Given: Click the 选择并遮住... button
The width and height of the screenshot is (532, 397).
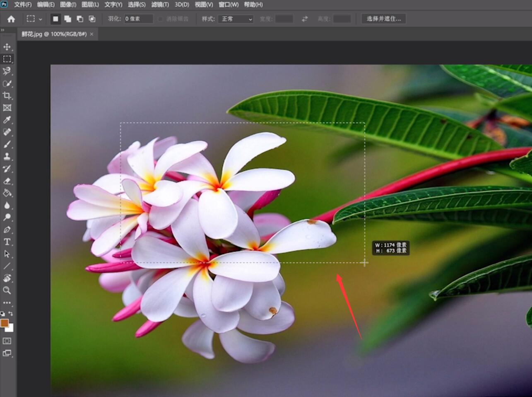Looking at the screenshot, I should point(384,19).
